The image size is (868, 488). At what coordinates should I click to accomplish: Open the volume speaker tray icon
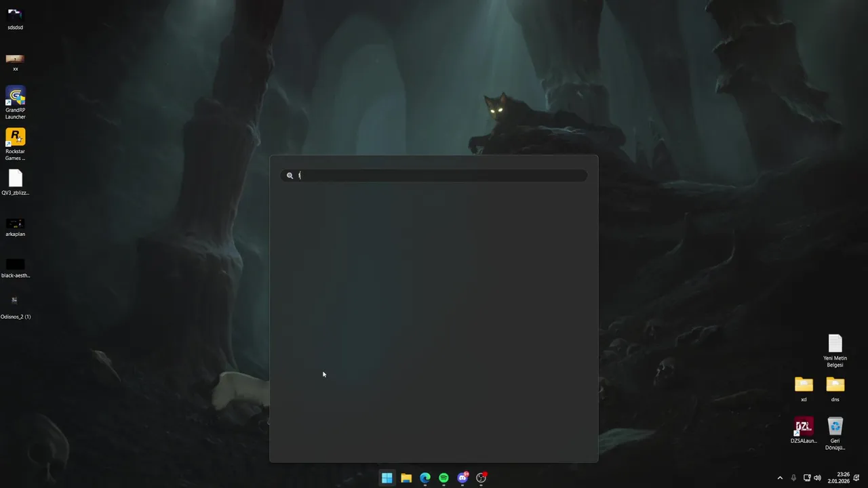coord(817,478)
